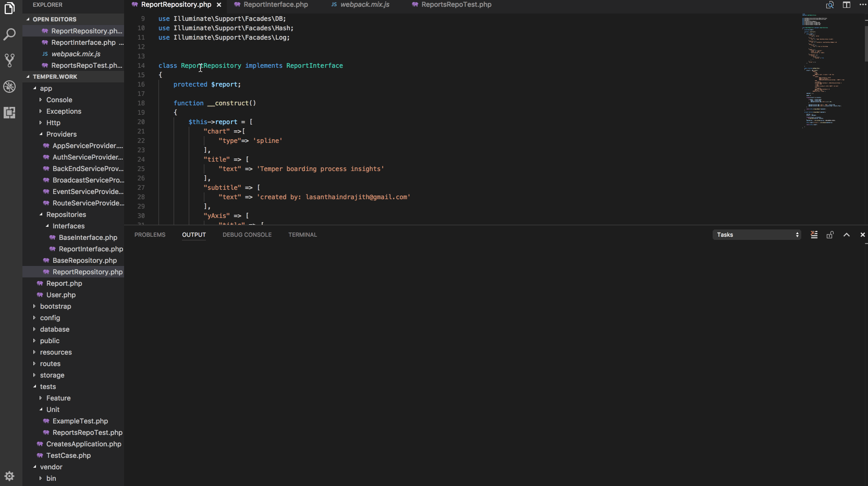Viewport: 868px width, 486px height.
Task: Switch to the ReportsRepoTest.php editor tab
Action: click(451, 5)
